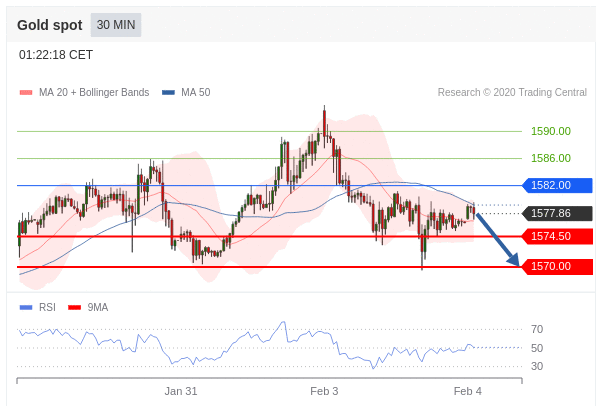Click the Feb 4 date axis label
The width and height of the screenshot is (601, 410).
pos(468,391)
